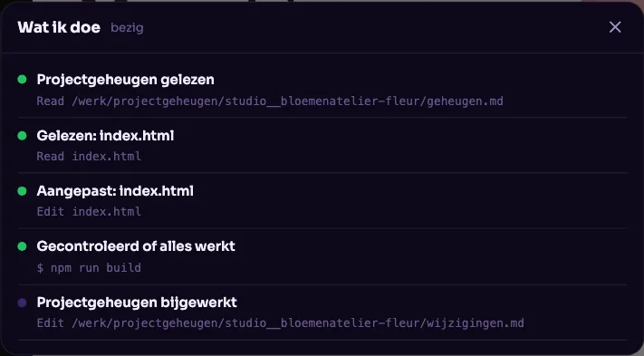Screen dimensions: 644x356
Task: Click the npm run build command
Action: pyautogui.click(x=96, y=268)
